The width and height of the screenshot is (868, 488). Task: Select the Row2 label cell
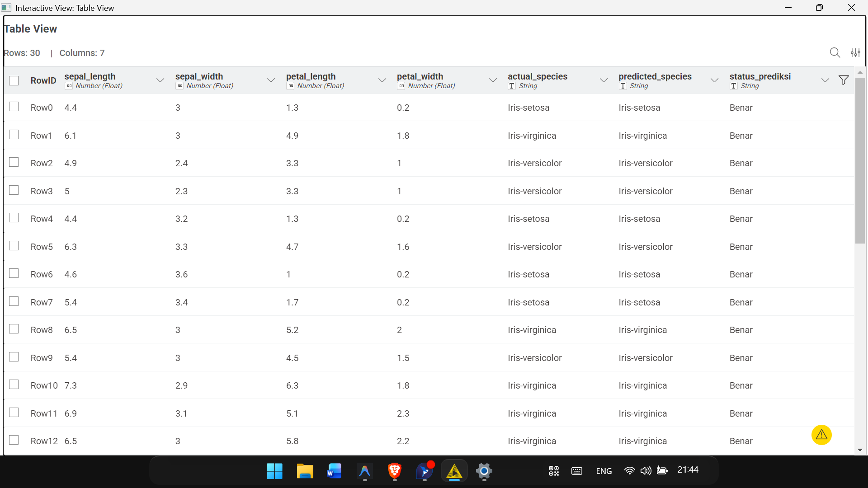[x=42, y=163]
